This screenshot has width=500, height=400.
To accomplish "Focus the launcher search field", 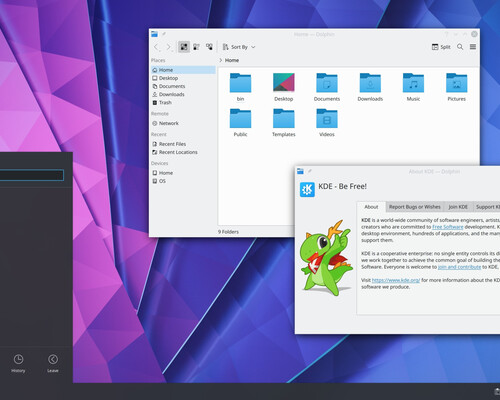I will point(32,175).
